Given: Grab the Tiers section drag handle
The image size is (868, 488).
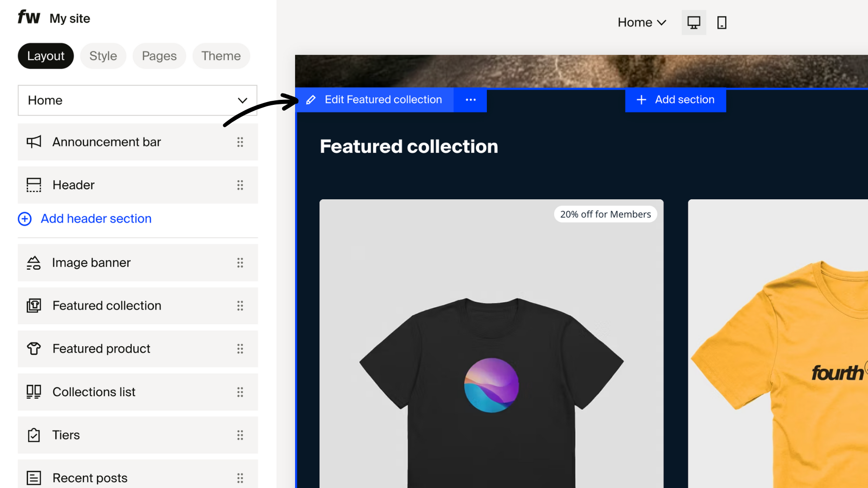Looking at the screenshot, I should tap(240, 435).
